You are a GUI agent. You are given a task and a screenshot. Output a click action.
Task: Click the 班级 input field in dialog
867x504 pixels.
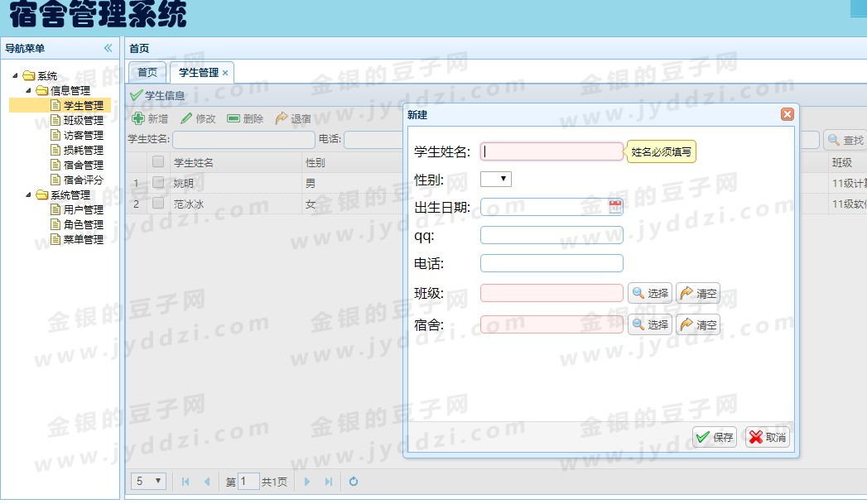click(552, 293)
